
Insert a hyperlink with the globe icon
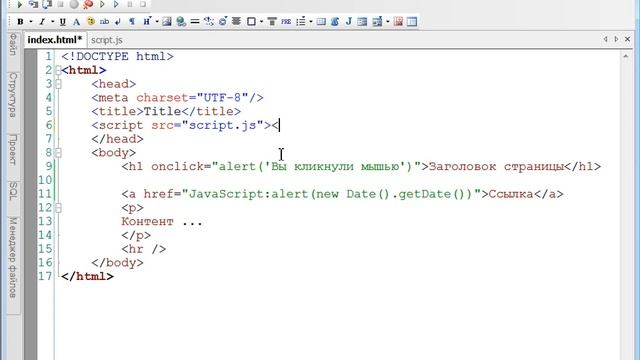[x=181, y=22]
